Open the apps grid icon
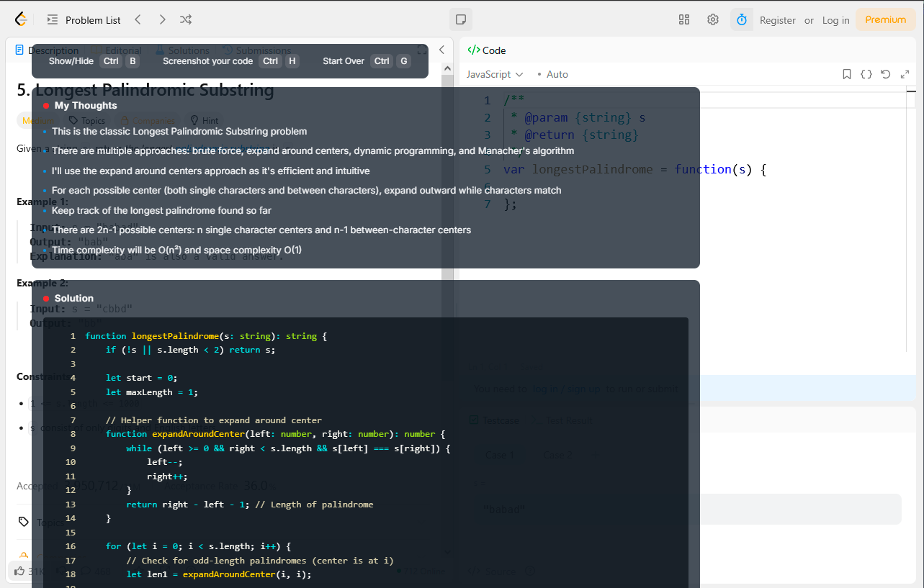 [x=683, y=19]
